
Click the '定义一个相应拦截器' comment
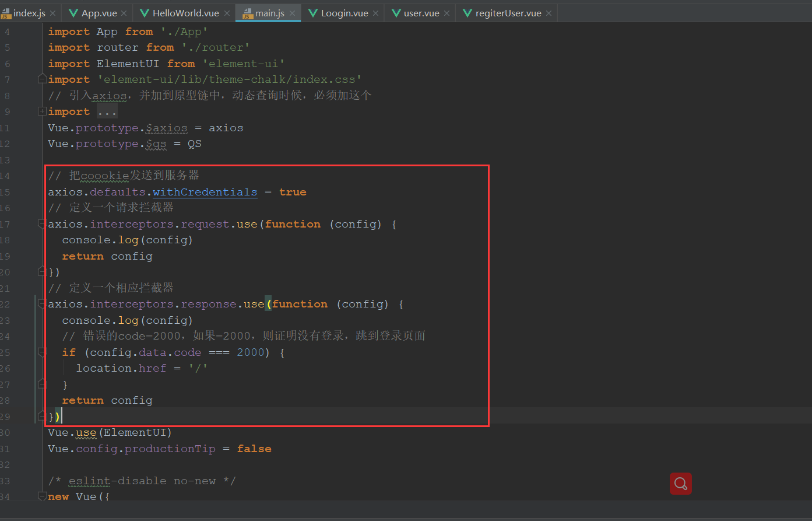(x=111, y=288)
